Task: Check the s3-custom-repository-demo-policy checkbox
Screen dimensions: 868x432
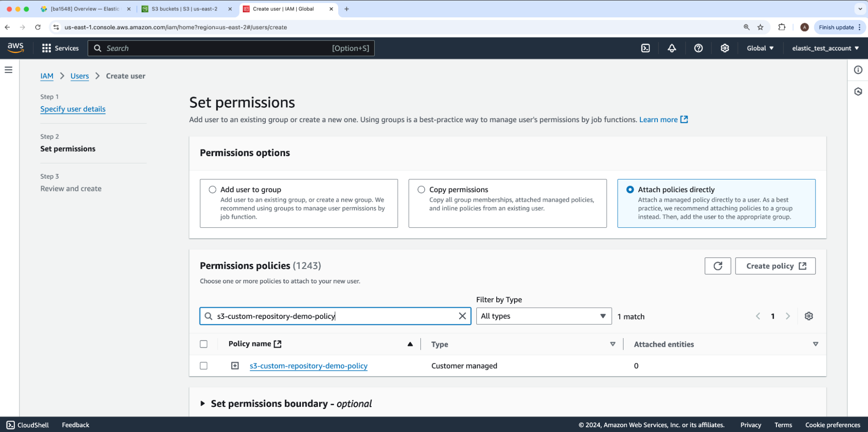Action: [x=204, y=366]
